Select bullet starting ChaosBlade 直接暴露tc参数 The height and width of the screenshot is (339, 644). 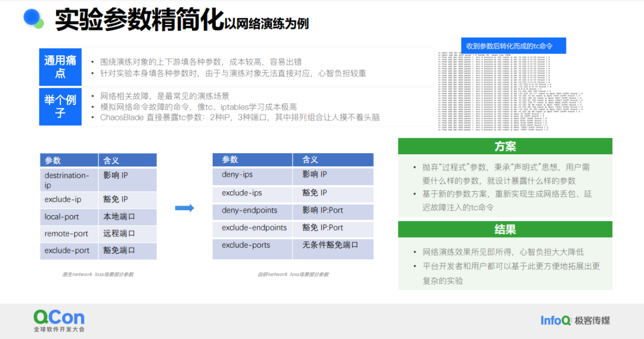[x=240, y=117]
